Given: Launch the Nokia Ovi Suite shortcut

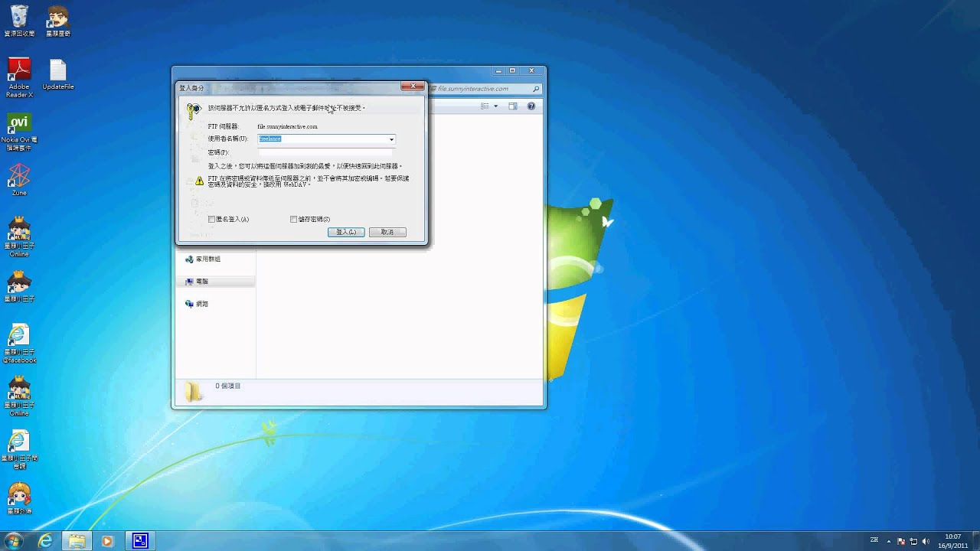Looking at the screenshot, I should tap(19, 132).
